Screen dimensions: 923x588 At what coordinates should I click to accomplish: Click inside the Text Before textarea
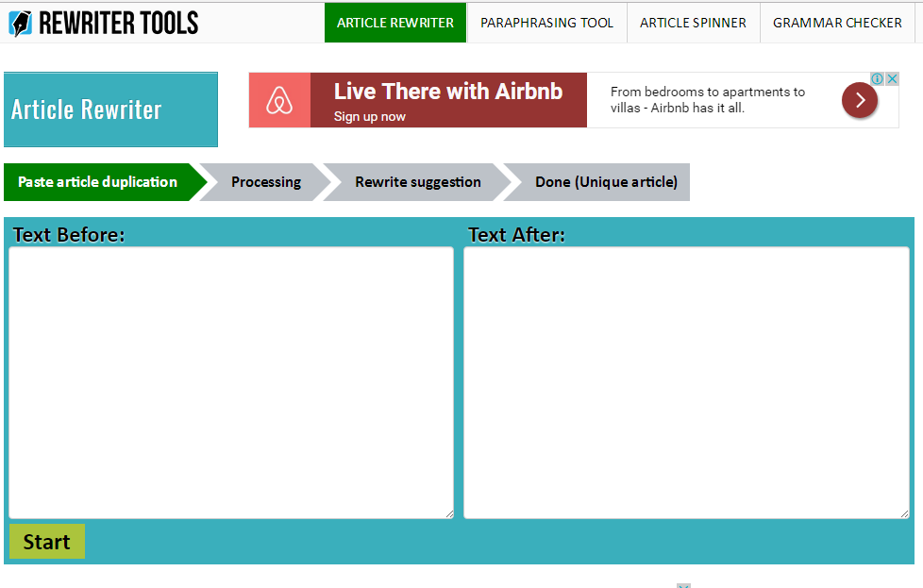point(231,382)
